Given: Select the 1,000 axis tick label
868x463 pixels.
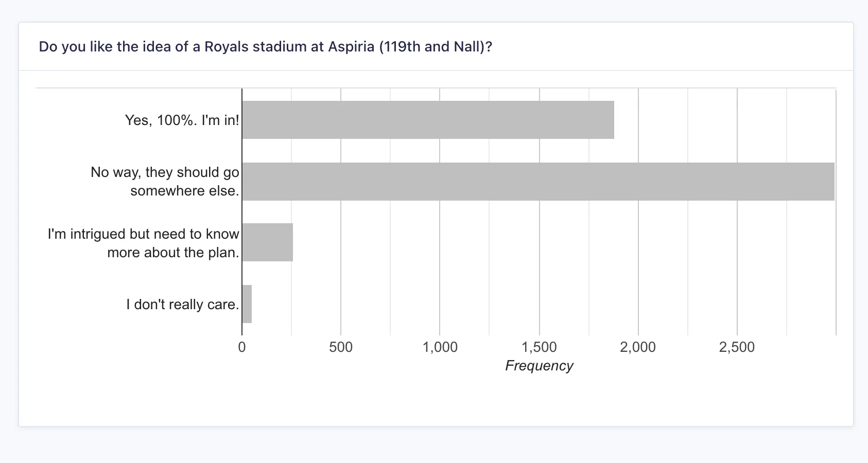Looking at the screenshot, I should click(440, 347).
